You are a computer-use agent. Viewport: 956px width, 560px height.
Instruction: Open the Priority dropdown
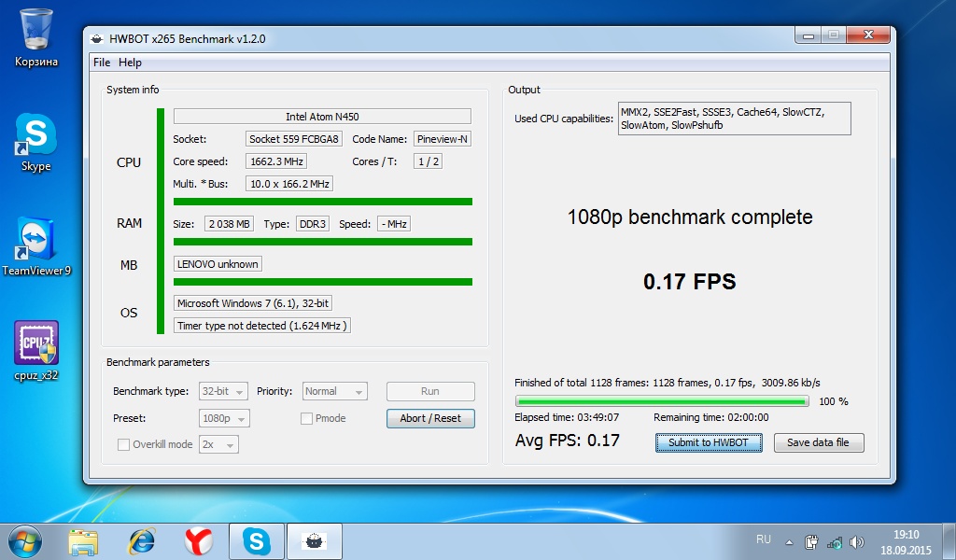point(335,391)
